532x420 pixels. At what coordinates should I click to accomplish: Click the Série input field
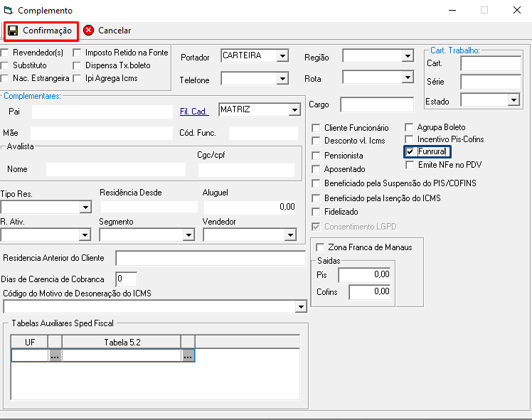click(491, 82)
